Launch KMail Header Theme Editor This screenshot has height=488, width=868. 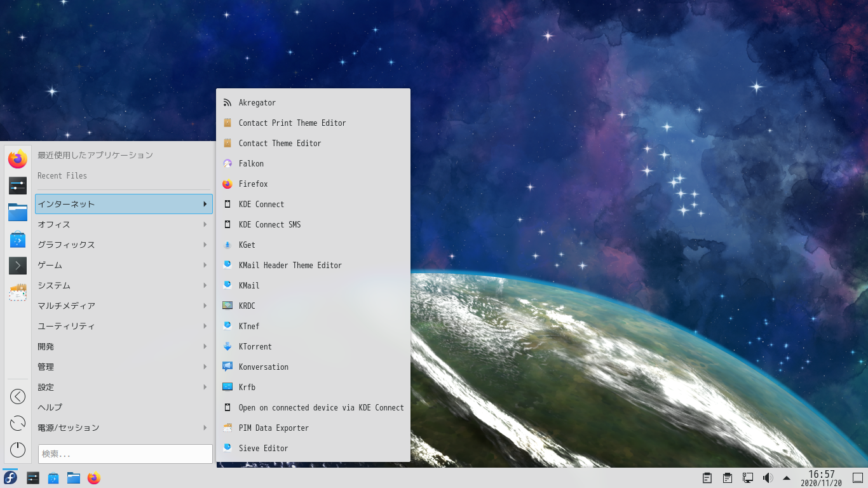(x=313, y=265)
